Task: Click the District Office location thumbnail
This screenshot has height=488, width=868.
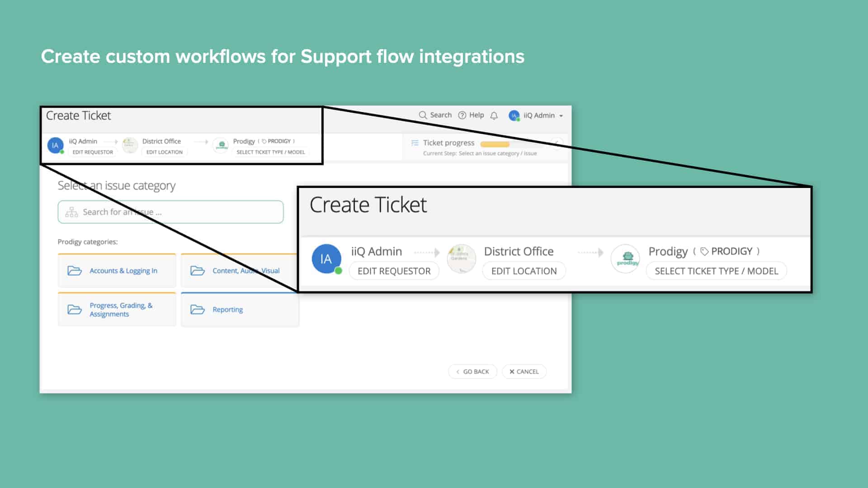Action: pos(461,258)
